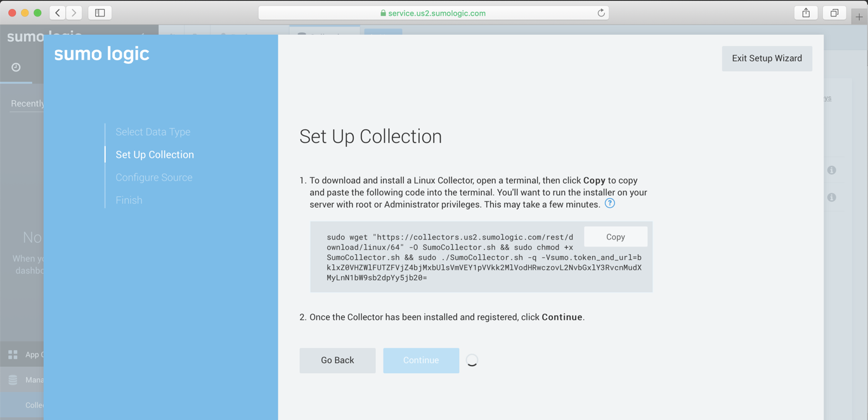
Task: Open the Safari share icon
Action: (806, 13)
